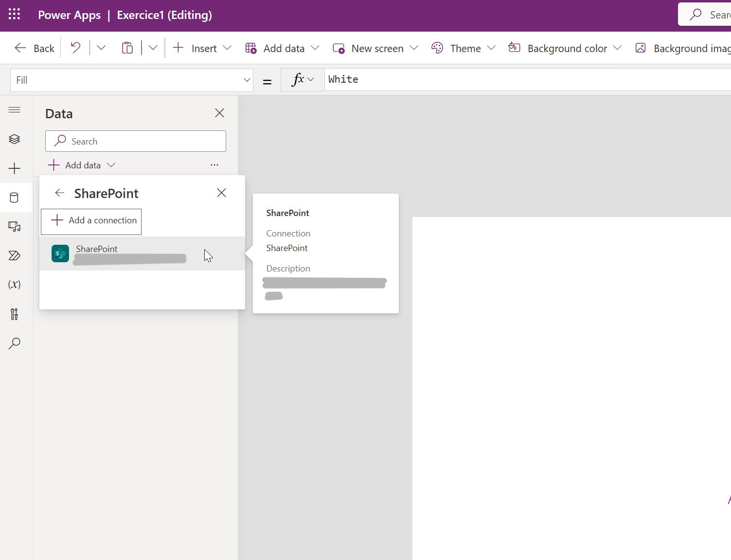Click the Paste clipboard icon

coord(127,48)
